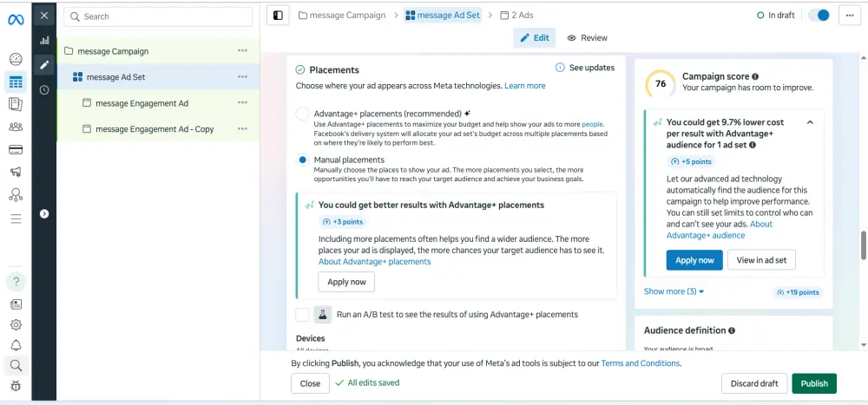Screen dimensions: 868x405
Task: Toggle the side panel layout icon
Action: 278,16
